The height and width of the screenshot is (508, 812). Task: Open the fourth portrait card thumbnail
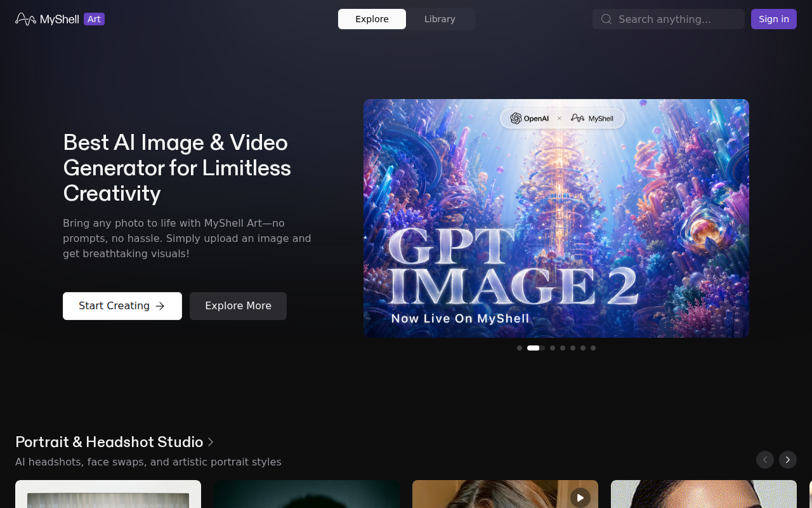pyautogui.click(x=704, y=494)
